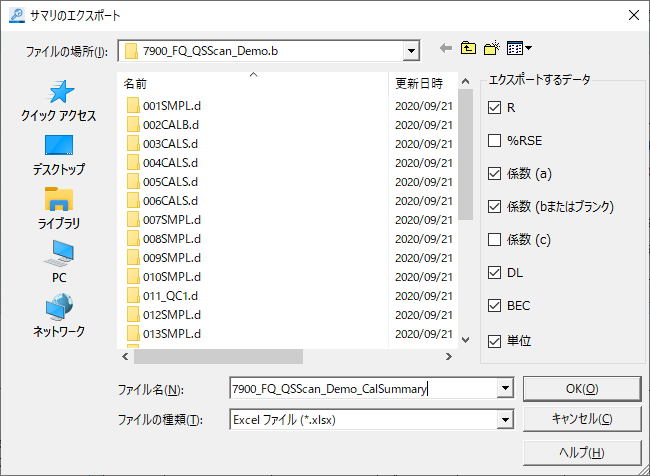Sort by the 名前 column header
This screenshot has height=476, width=650.
253,84
